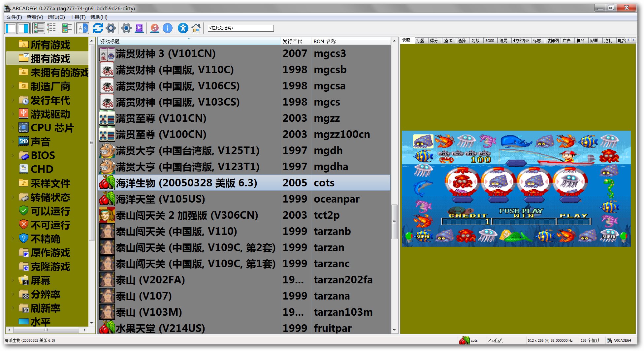Click the 不精确 blue question shield icon

click(x=23, y=238)
